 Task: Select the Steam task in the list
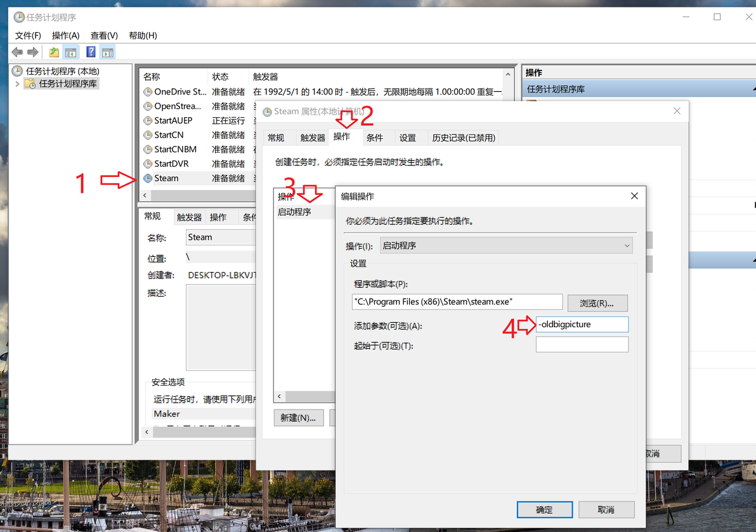tap(199, 178)
